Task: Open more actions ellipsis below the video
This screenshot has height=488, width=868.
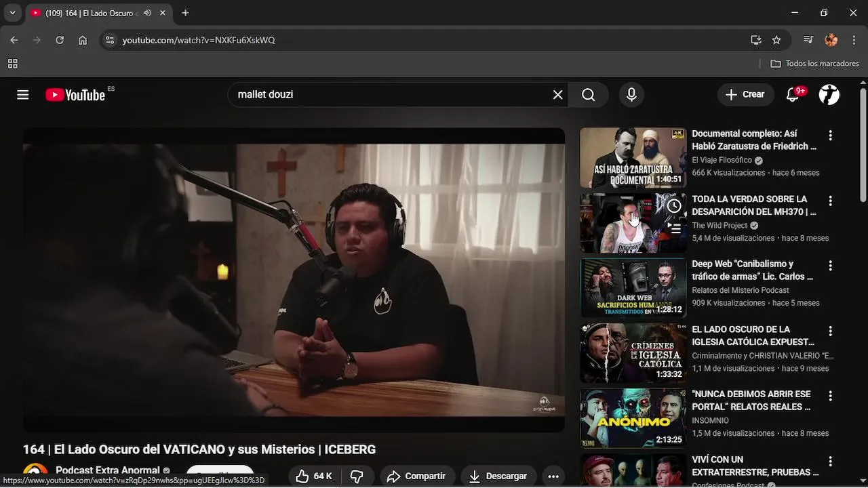Action: pyautogui.click(x=553, y=476)
